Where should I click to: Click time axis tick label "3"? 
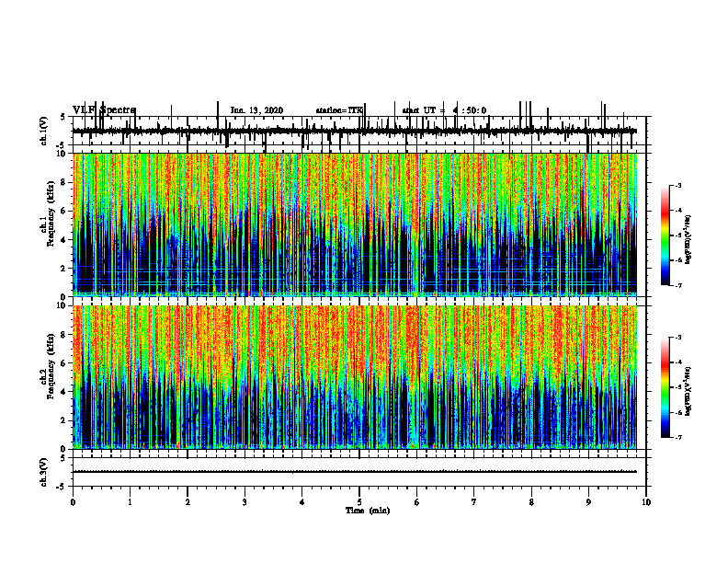click(245, 502)
